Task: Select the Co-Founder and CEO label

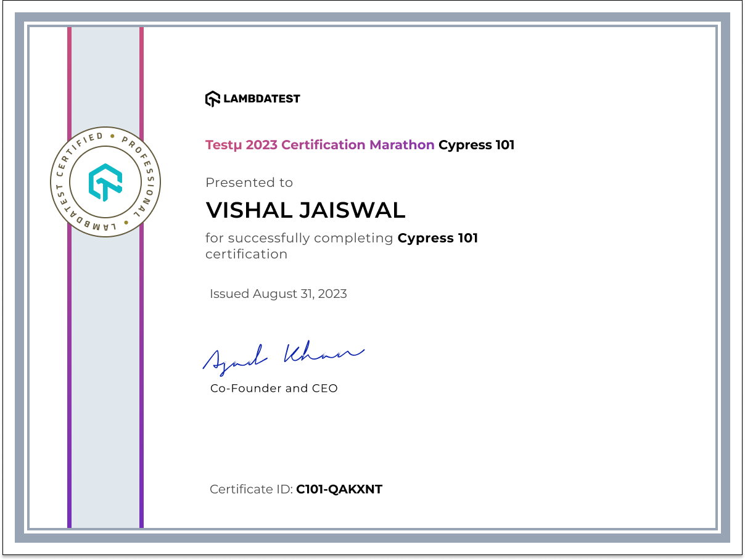Action: tap(274, 388)
